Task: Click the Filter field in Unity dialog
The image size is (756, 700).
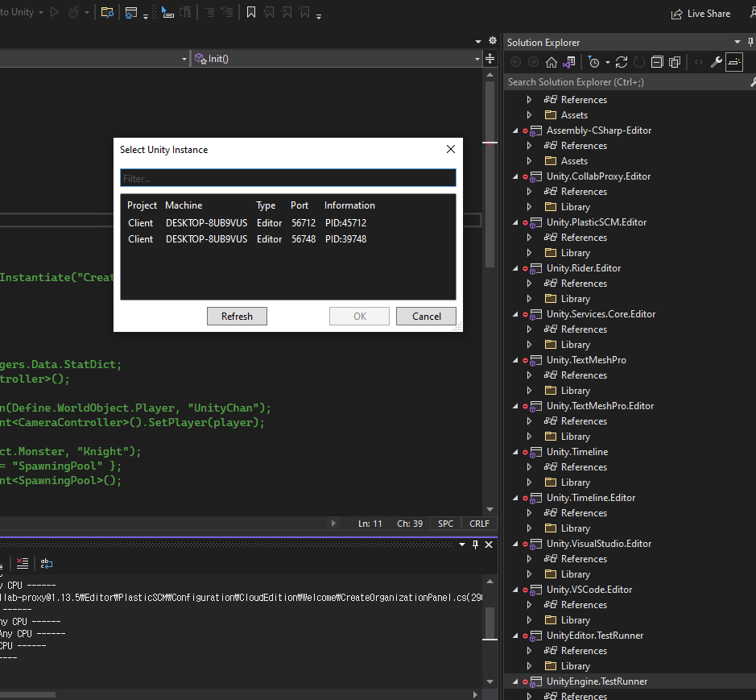Action: click(x=287, y=178)
